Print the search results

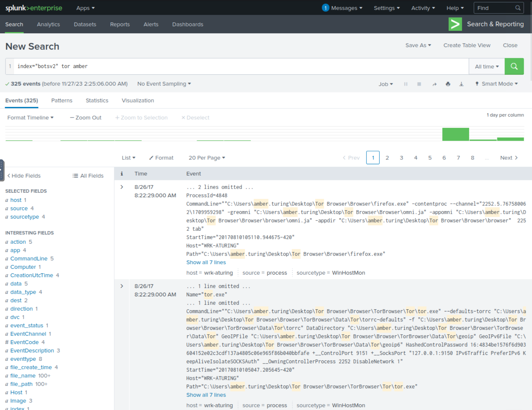point(448,84)
